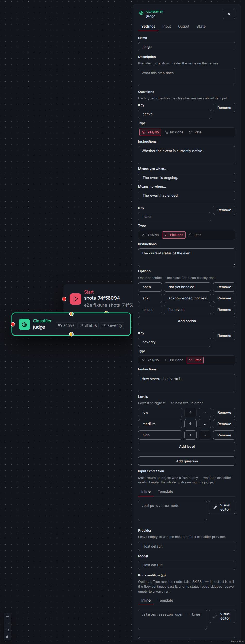Click the "Means yes when…" field
This screenshot has width=245, height=644.
[x=187, y=178]
